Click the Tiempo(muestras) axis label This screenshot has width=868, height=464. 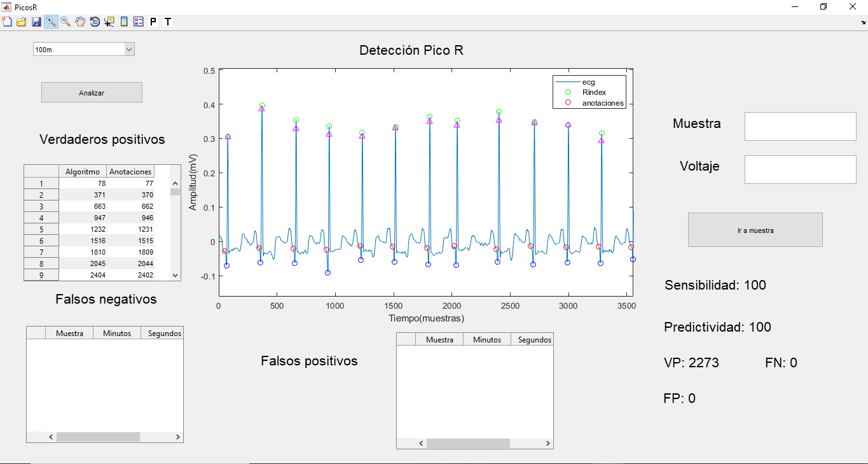[426, 318]
